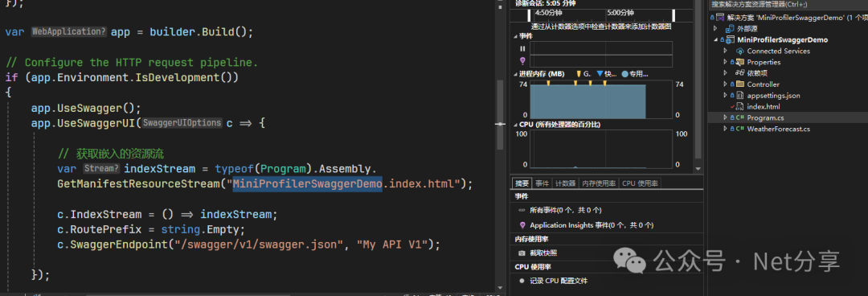Click the "/swagger/v1/swagger.json" string literal
The width and height of the screenshot is (868, 296).
click(259, 244)
